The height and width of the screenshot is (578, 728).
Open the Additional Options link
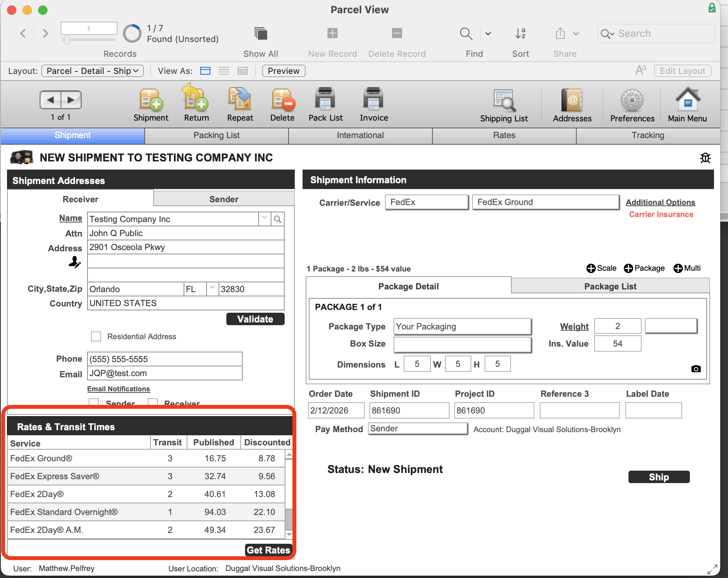click(x=660, y=202)
